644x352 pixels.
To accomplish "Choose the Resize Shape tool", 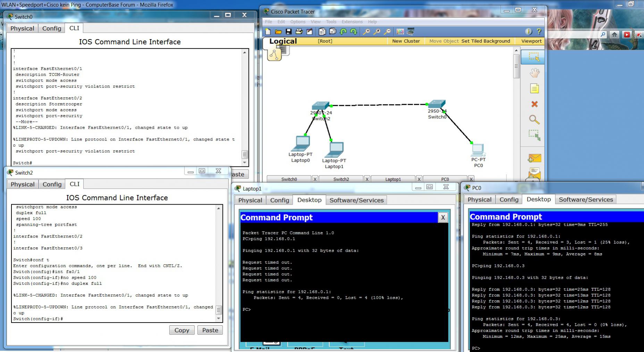I will click(x=534, y=135).
